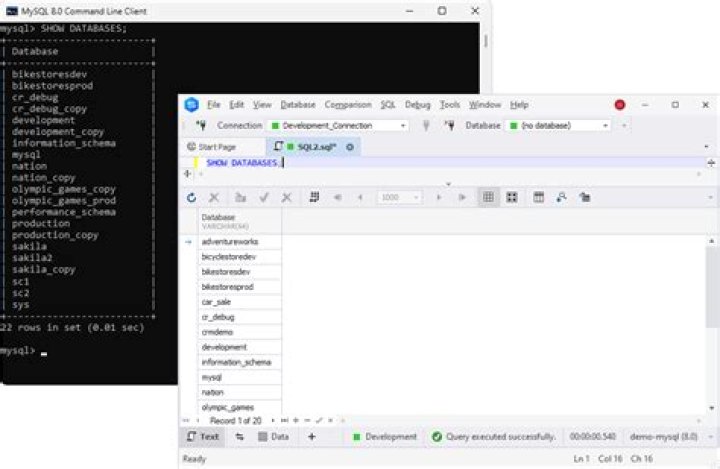This screenshot has width=720, height=469.
Task: Click the MySQL console window scrollbar thumb
Action: [x=486, y=41]
